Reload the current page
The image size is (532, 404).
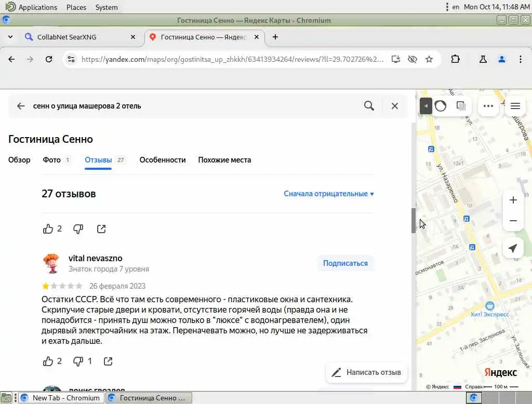point(49,59)
